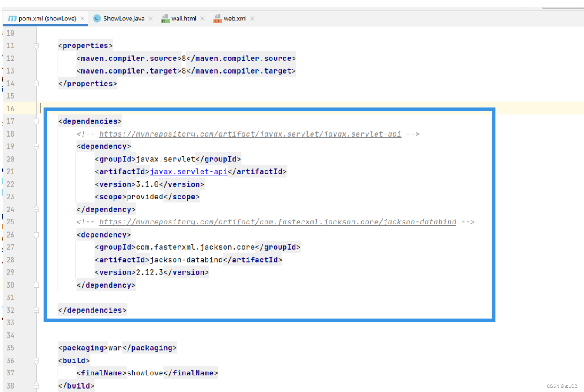This screenshot has width=584, height=392.
Task: Open the wall.html tab
Action: [x=184, y=18]
